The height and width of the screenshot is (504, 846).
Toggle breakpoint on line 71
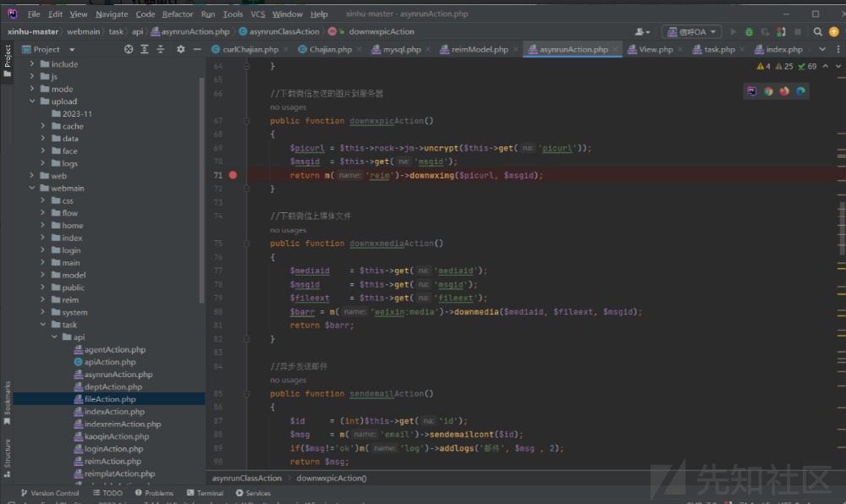(x=233, y=175)
